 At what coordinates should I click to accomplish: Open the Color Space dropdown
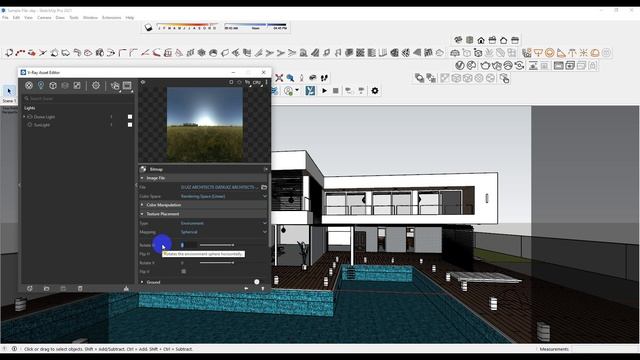[224, 196]
